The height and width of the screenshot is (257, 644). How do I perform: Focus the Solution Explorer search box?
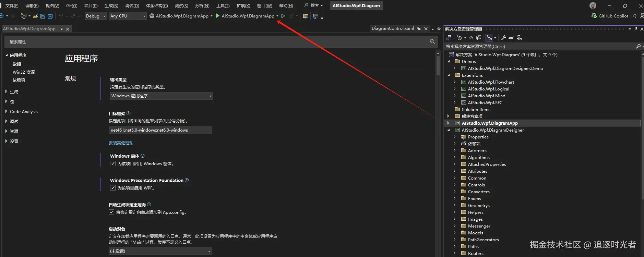pos(541,47)
